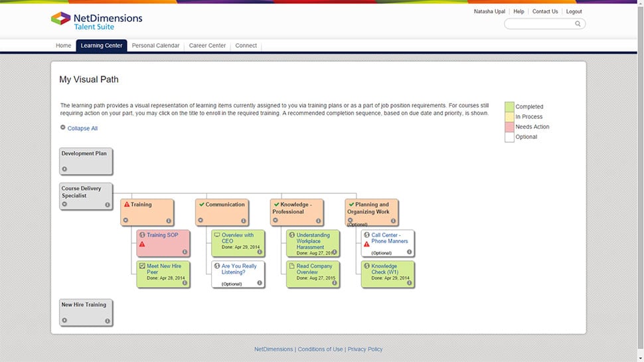
Task: Open the Knowledge Check (W1) link
Action: (385, 269)
